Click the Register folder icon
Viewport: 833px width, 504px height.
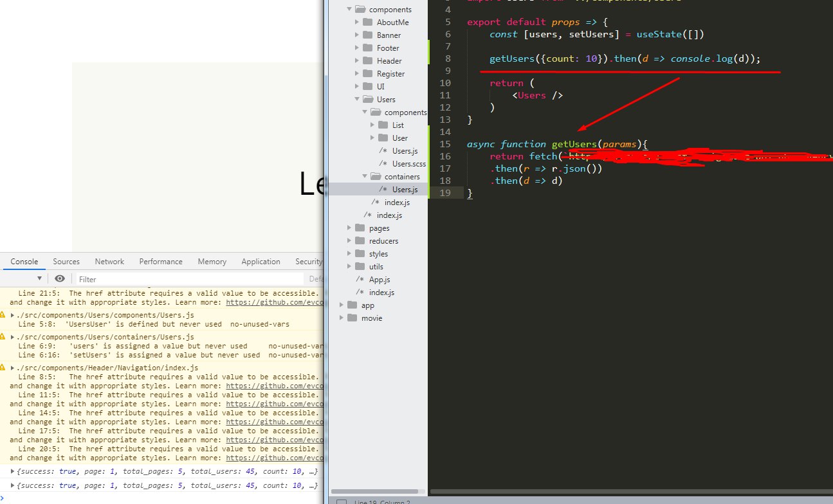tap(367, 73)
